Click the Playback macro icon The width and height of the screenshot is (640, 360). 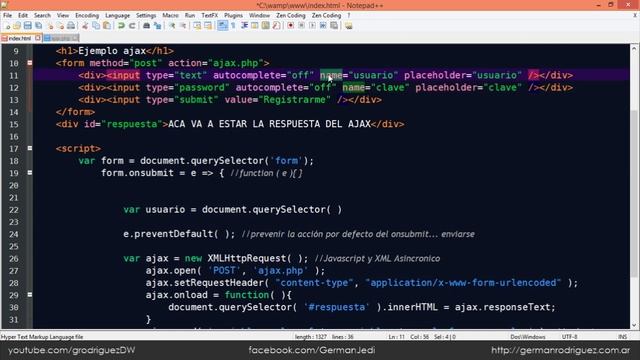point(312,26)
